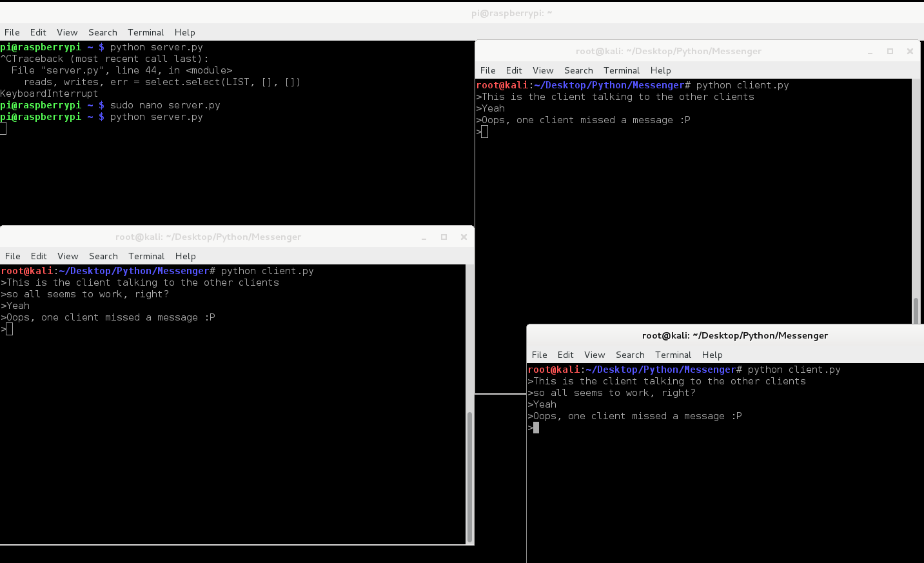Open Edit menu in top-right kali terminal
Viewport: 924px width, 563px height.
coord(514,70)
